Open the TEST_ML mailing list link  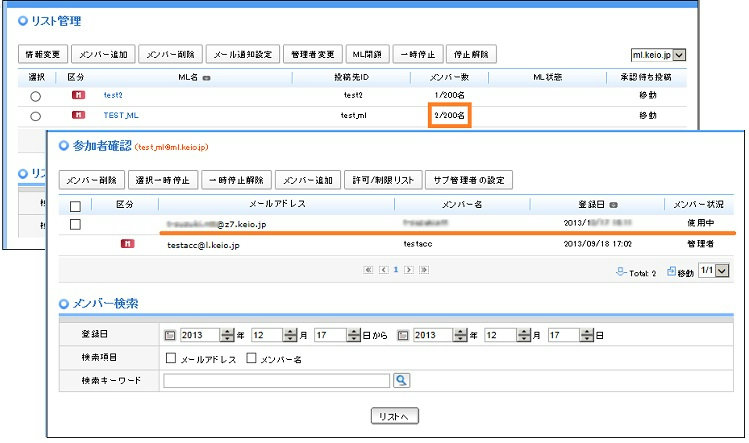point(119,116)
